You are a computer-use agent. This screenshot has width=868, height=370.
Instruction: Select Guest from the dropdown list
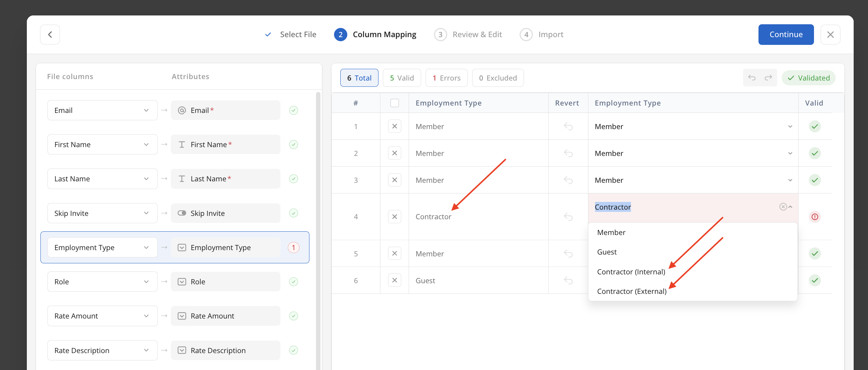[693, 252]
